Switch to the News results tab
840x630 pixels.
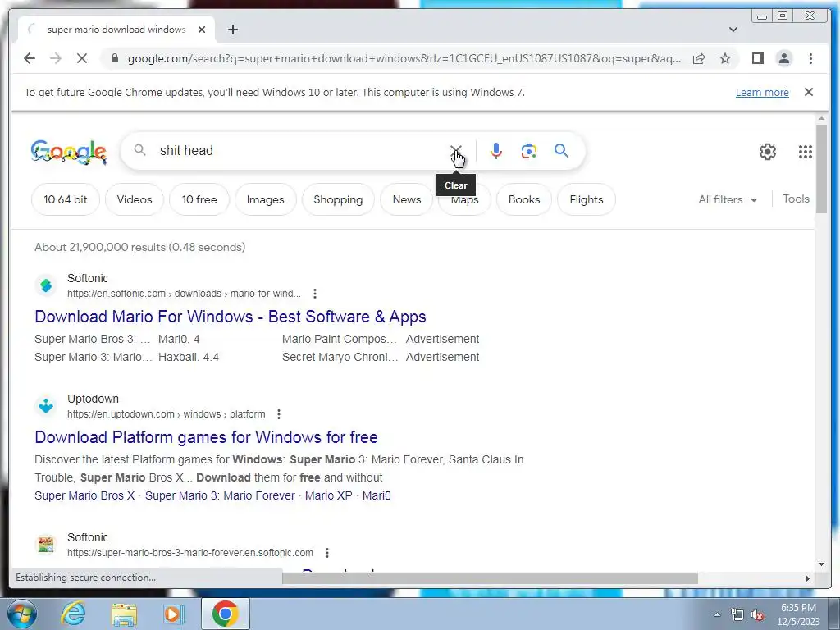407,199
